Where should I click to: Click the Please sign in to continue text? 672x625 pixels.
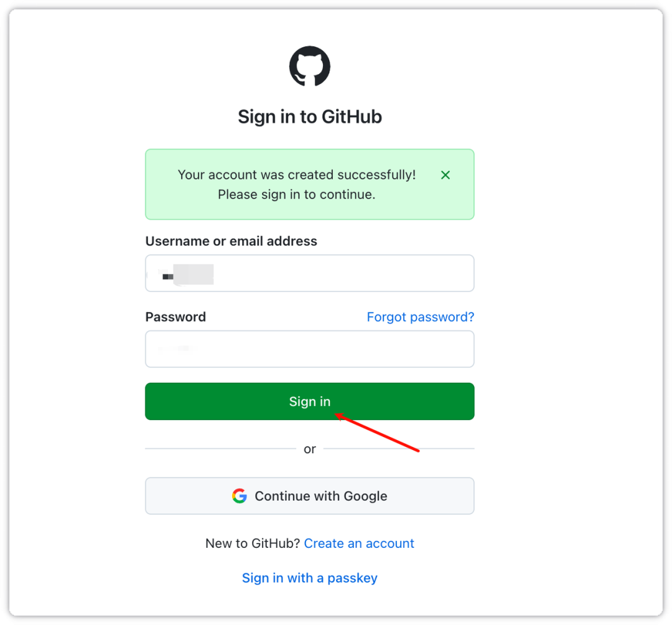tap(296, 194)
